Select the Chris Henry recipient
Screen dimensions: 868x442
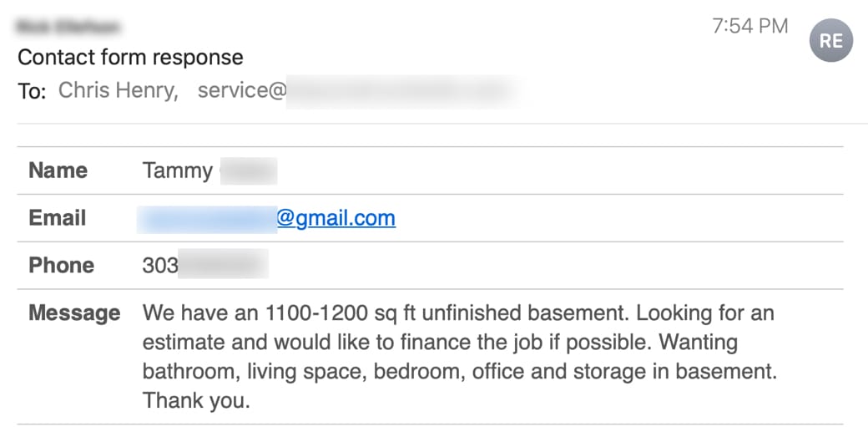click(x=118, y=90)
